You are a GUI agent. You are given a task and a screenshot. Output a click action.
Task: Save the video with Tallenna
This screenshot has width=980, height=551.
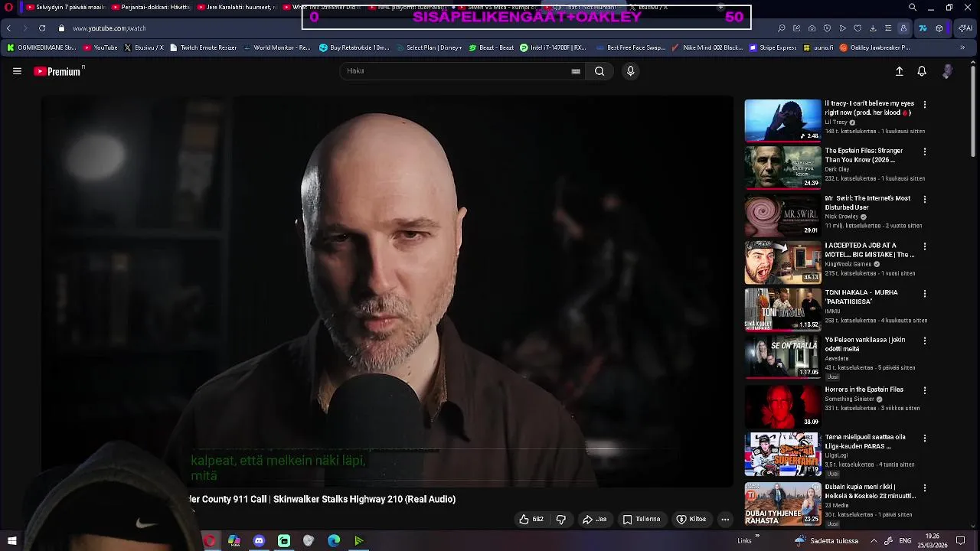642,519
